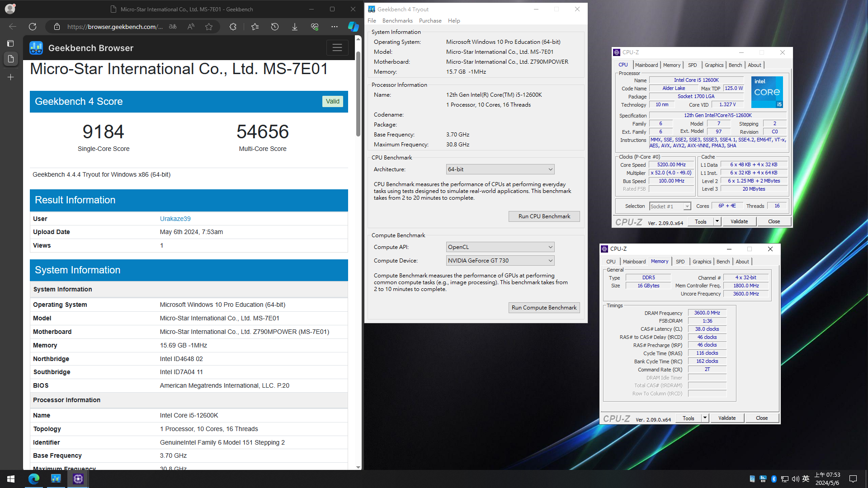Open Microsoft Edge from the taskbar
The width and height of the screenshot is (868, 488).
point(34,479)
